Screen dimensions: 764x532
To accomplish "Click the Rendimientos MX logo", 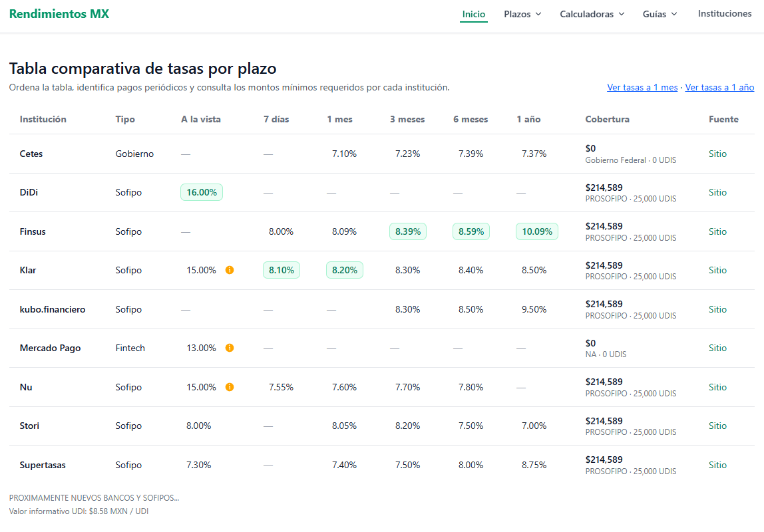I will click(x=59, y=14).
